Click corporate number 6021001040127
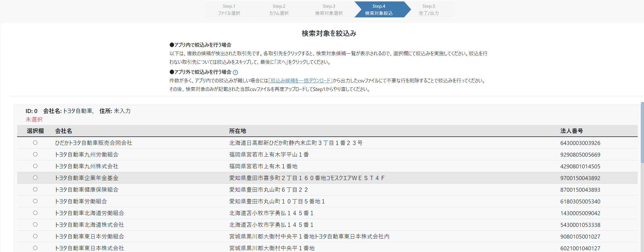 580,248
